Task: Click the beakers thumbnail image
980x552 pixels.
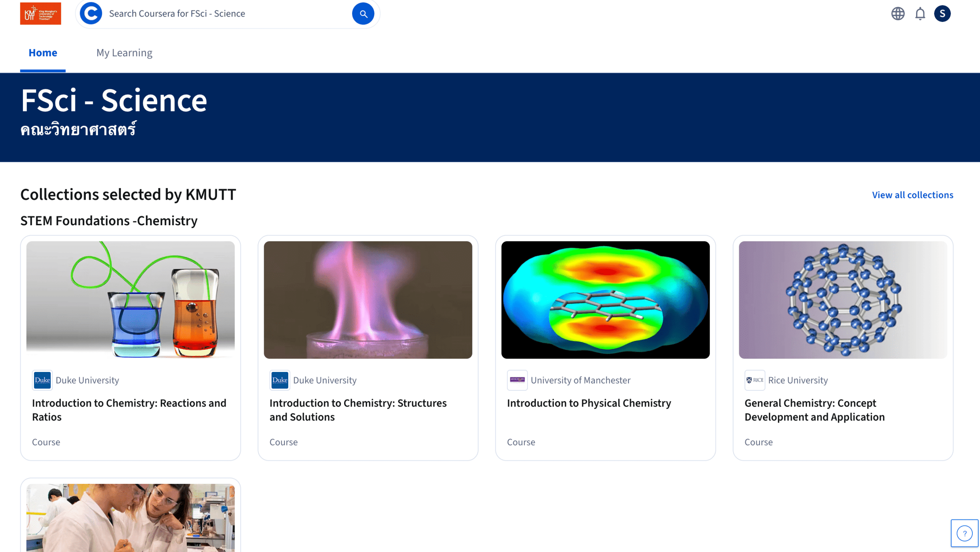Action: tap(131, 300)
